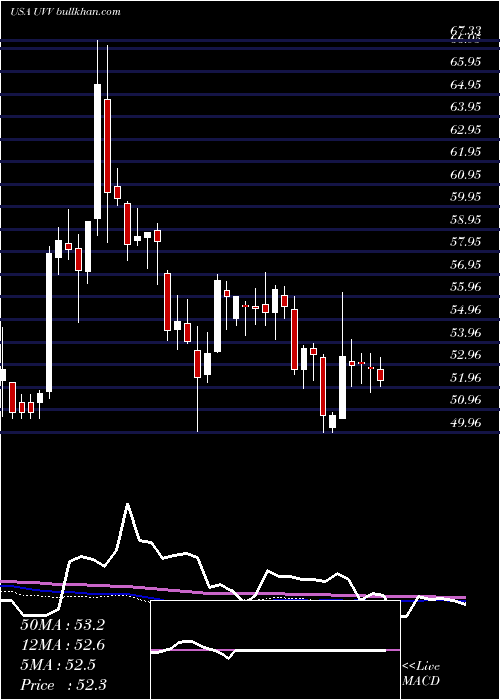The height and width of the screenshot is (700, 500).
Task: Click the 53.96 price axis label
Action: coord(466,332)
